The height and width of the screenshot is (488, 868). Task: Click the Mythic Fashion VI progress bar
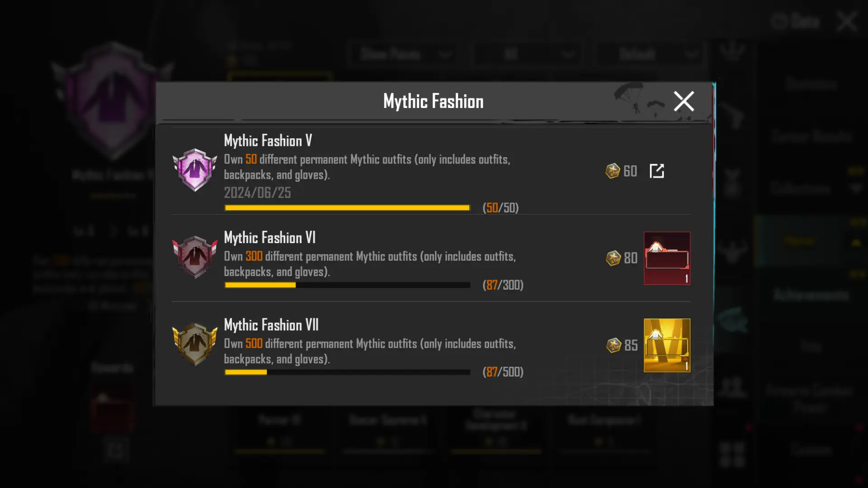pyautogui.click(x=347, y=285)
